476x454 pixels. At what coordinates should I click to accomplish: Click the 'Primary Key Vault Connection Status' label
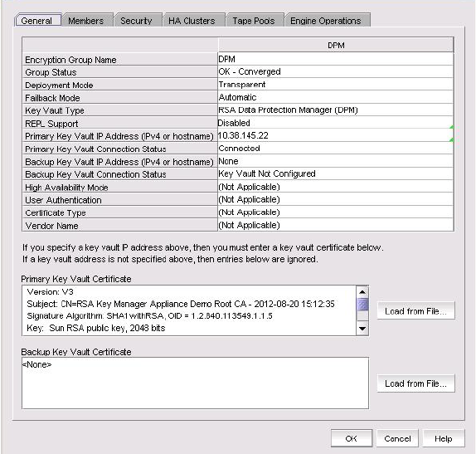tap(95, 149)
